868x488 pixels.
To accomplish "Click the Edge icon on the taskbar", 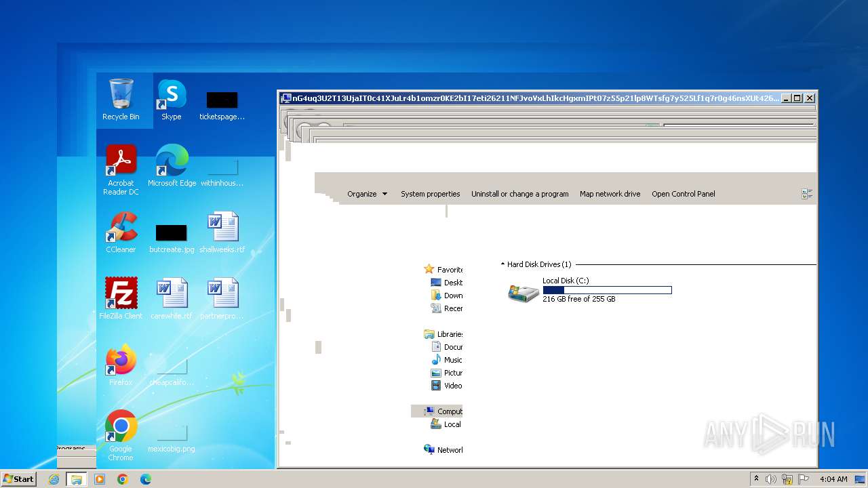I will (145, 479).
